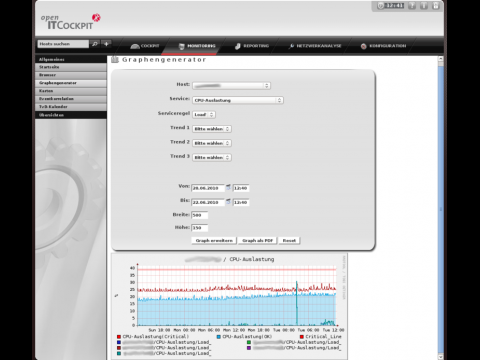This screenshot has height=360, width=480.
Task: Expand the Allgemeines sidebar section
Action: [x=71, y=59]
